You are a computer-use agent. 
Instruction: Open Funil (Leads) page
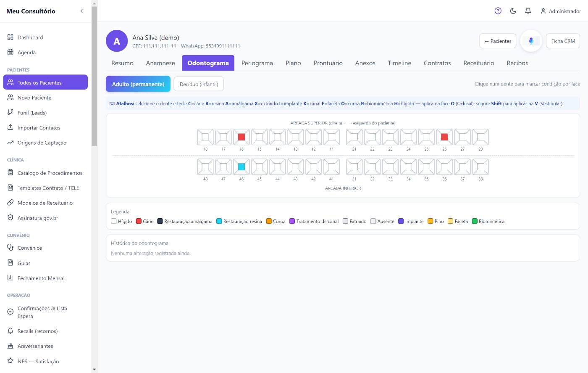coord(45,113)
